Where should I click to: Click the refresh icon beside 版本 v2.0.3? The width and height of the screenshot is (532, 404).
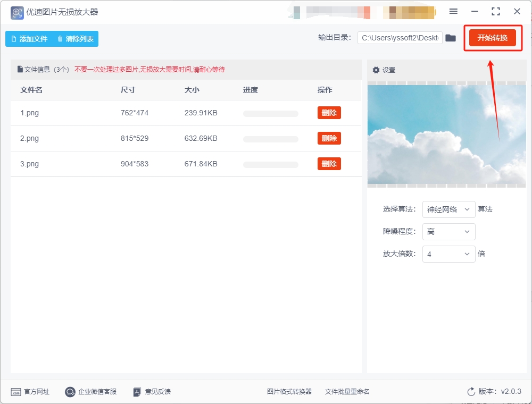[x=470, y=391]
